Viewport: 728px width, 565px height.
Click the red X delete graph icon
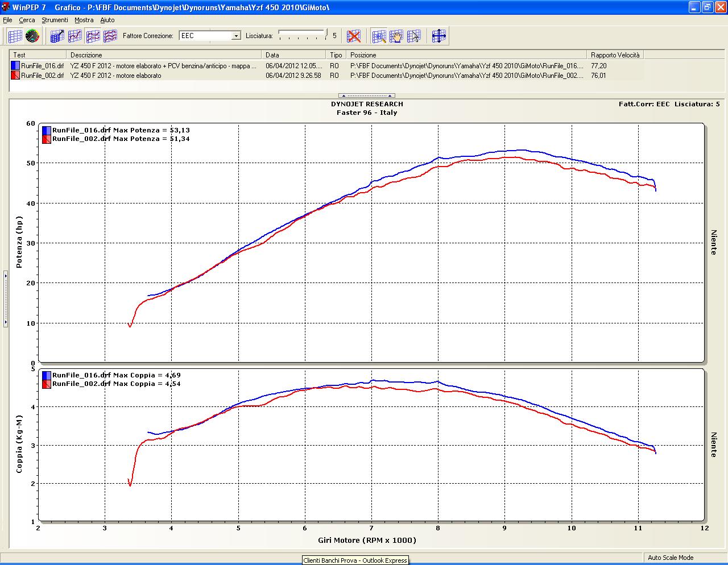(354, 36)
